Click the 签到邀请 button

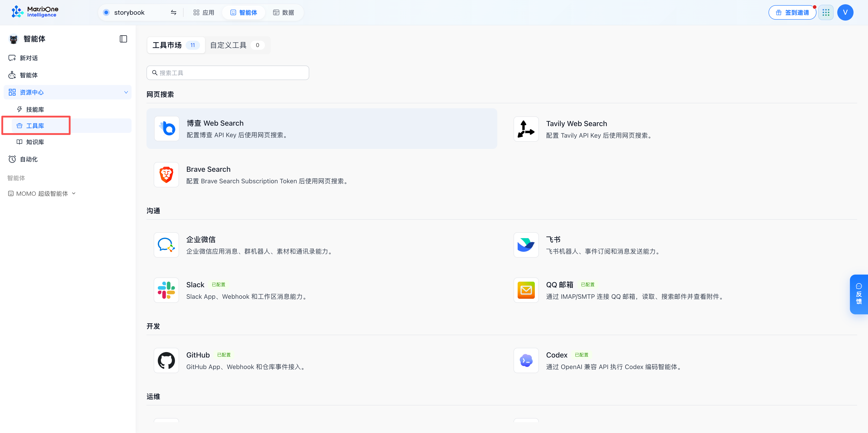point(792,12)
